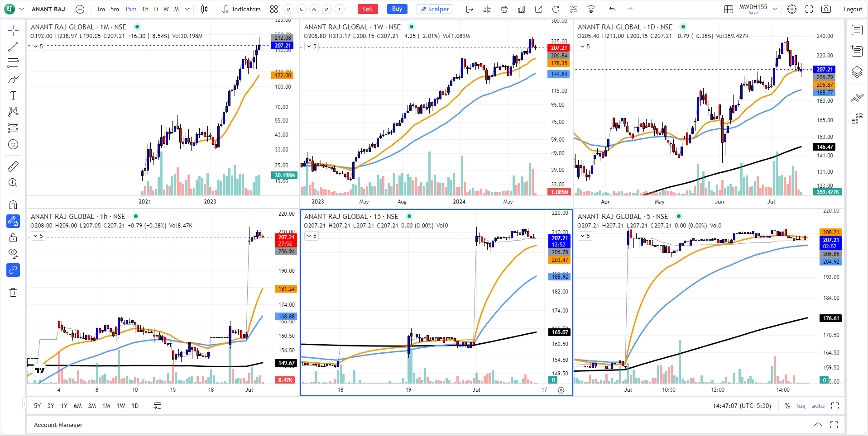Click the ANANT RAJ symbol search field
Viewport: 868px width, 436px height.
(x=48, y=9)
